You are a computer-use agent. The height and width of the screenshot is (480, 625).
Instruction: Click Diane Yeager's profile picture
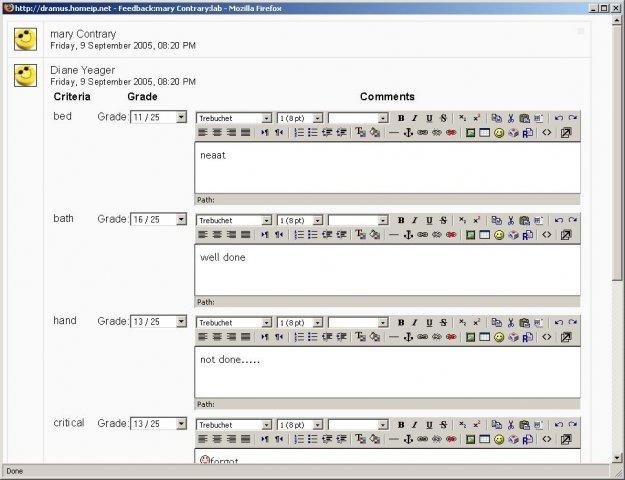click(x=26, y=75)
